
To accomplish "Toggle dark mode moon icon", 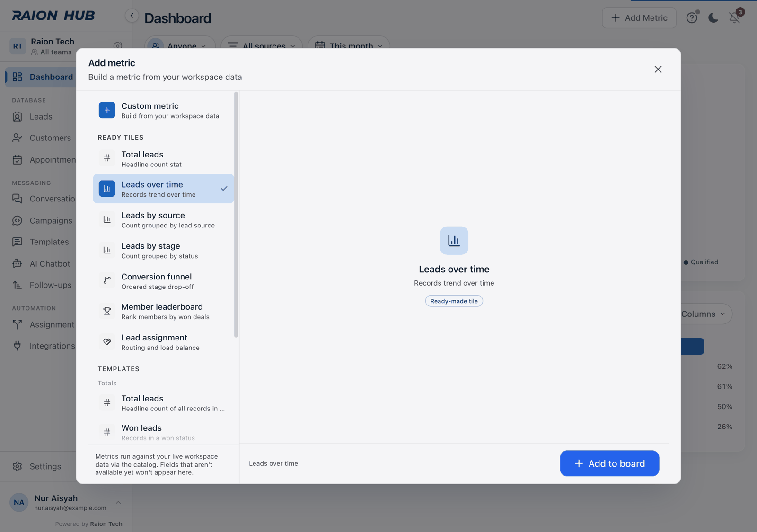I will 713,18.
